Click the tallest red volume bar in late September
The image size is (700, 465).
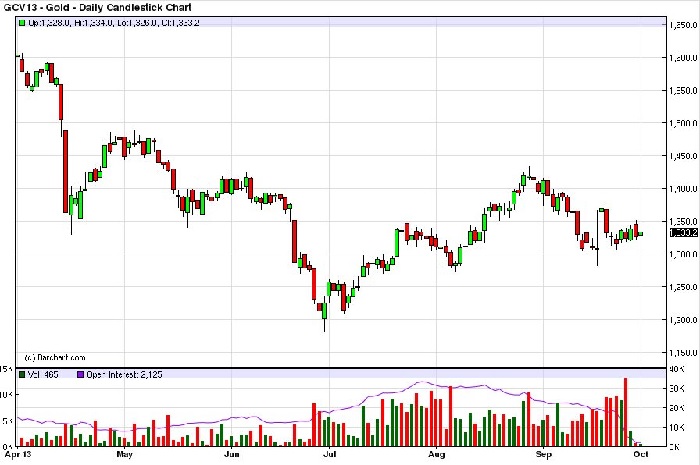click(x=625, y=412)
